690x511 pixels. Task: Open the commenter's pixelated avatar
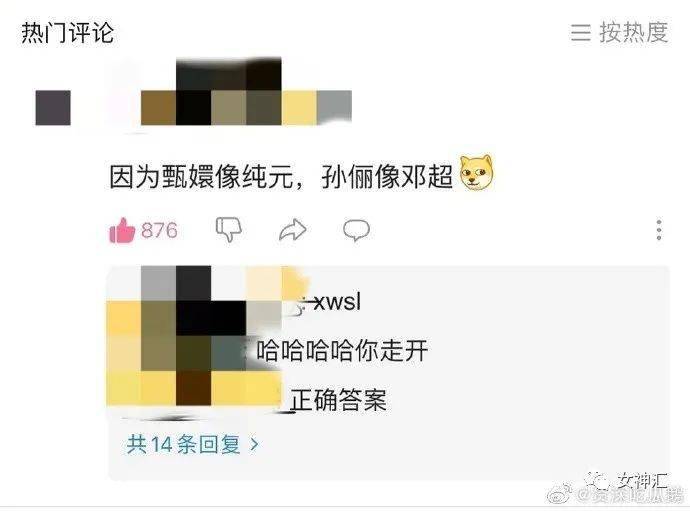click(53, 108)
